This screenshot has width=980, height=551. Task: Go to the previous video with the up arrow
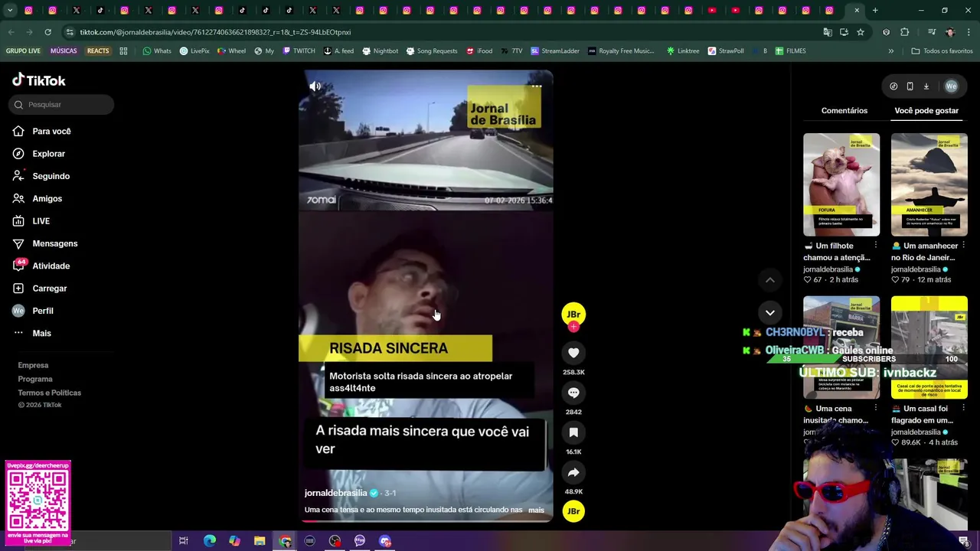[770, 280]
